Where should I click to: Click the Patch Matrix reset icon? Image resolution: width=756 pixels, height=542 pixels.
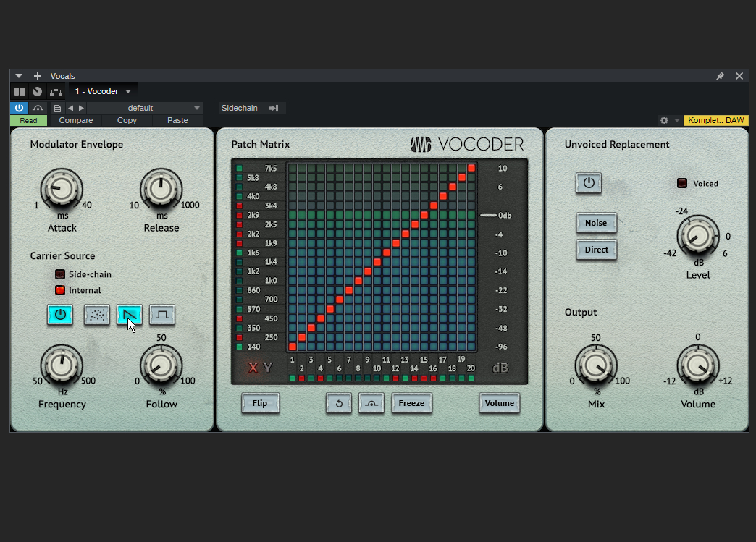tap(339, 404)
